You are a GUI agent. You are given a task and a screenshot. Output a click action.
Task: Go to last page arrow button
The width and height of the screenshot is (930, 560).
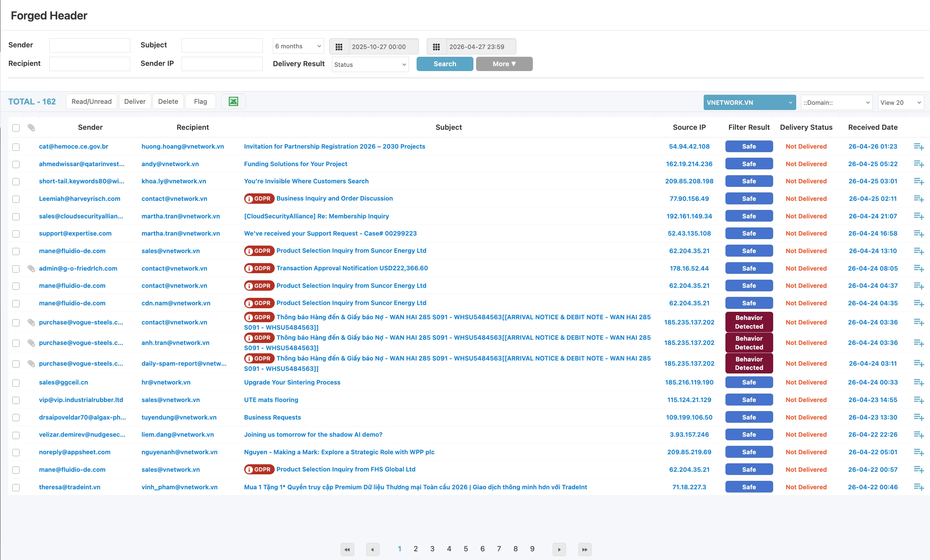(x=584, y=549)
